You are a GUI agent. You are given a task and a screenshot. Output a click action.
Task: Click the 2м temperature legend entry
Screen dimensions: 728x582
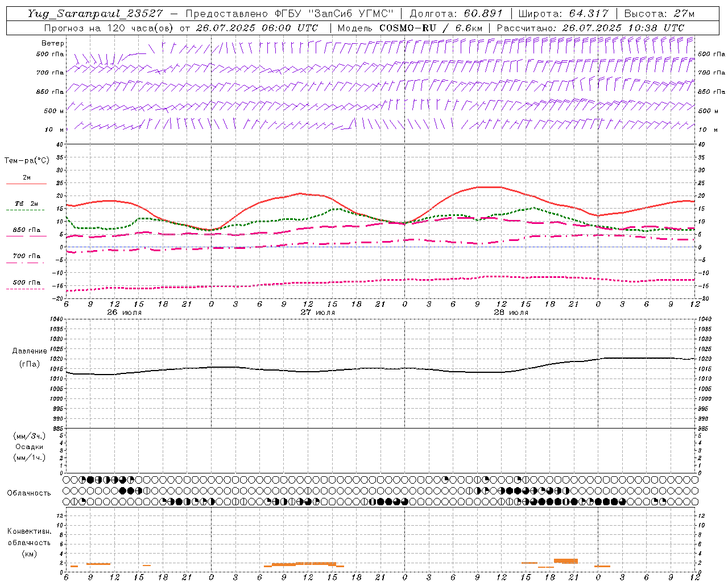click(x=26, y=178)
